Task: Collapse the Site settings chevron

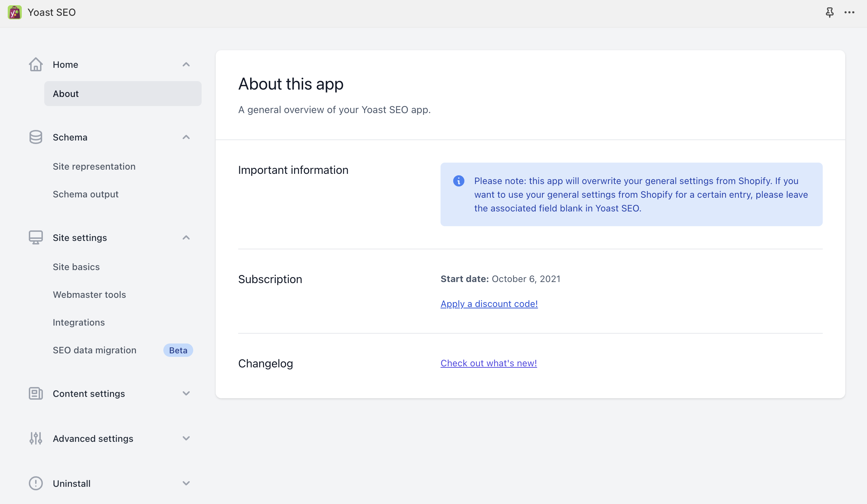Action: click(x=186, y=238)
